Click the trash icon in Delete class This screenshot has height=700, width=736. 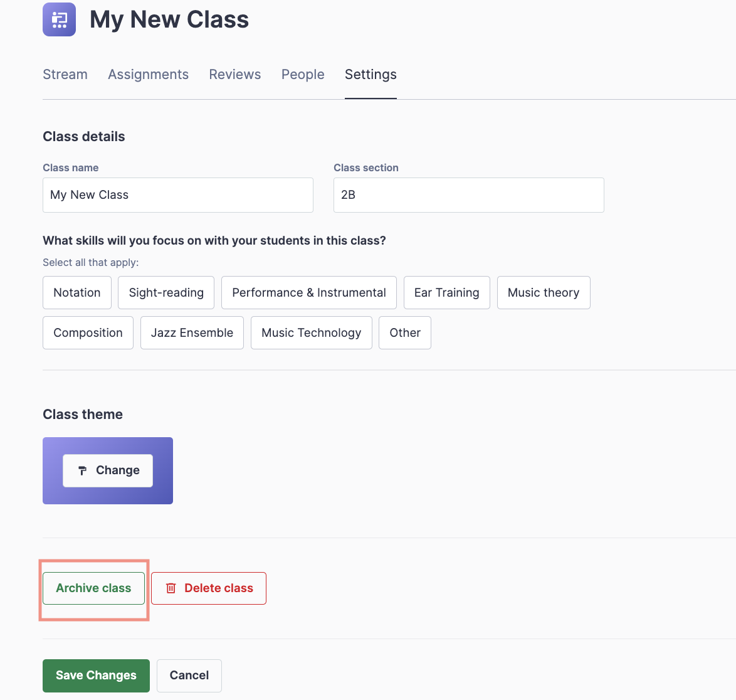(x=171, y=588)
